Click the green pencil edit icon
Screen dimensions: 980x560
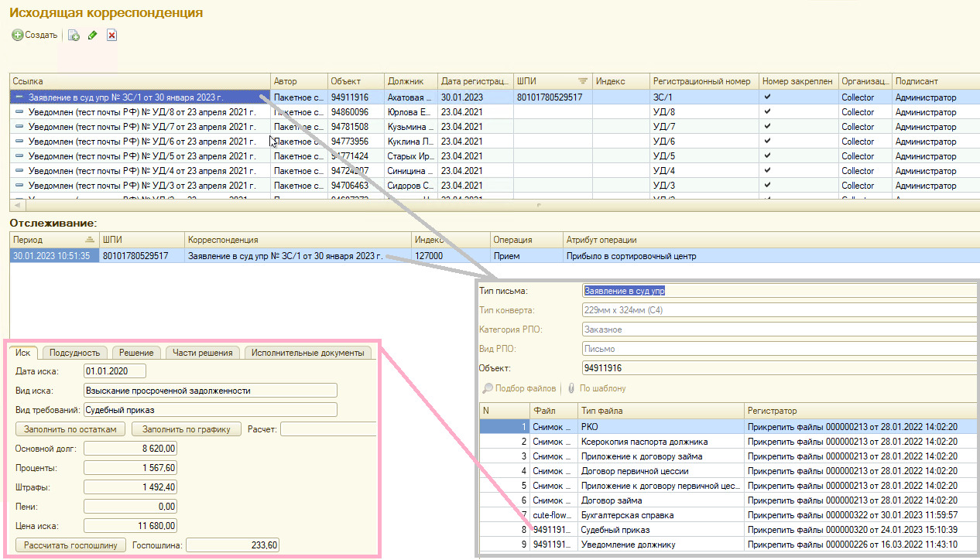(92, 36)
